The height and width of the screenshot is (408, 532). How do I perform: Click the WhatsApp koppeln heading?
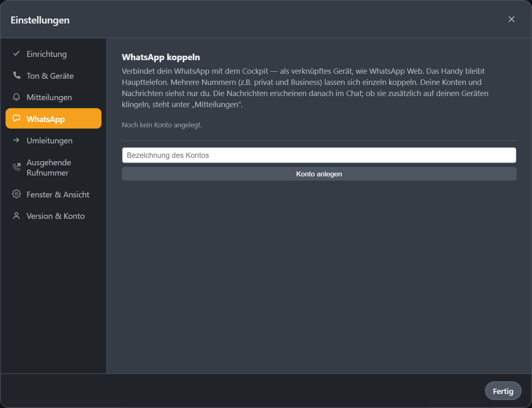point(161,57)
